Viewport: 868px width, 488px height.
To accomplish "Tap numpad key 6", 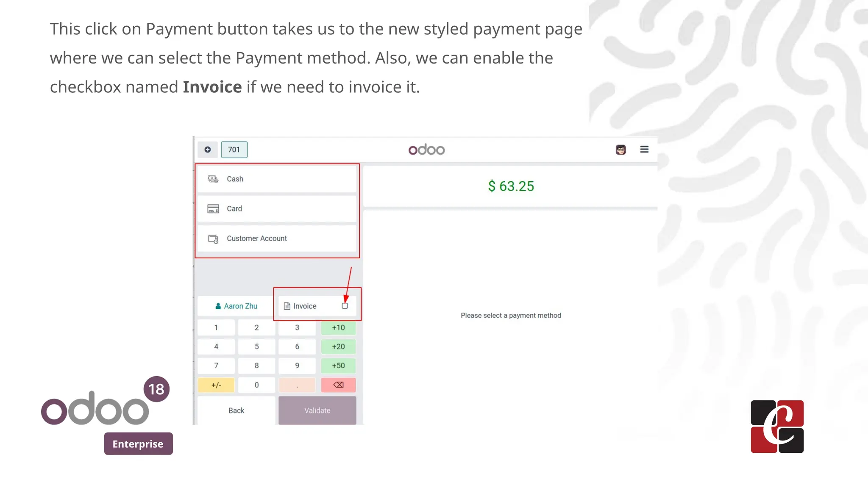I will pyautogui.click(x=297, y=347).
